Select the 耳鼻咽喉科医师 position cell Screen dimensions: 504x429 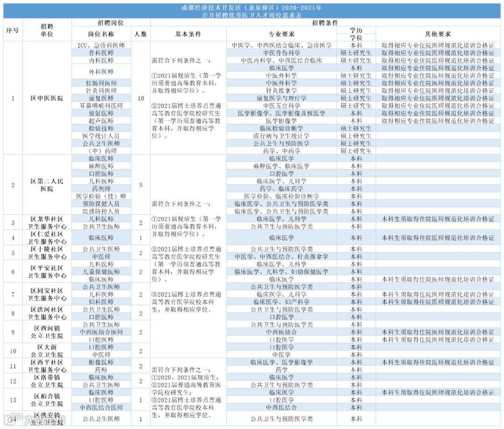point(101,106)
